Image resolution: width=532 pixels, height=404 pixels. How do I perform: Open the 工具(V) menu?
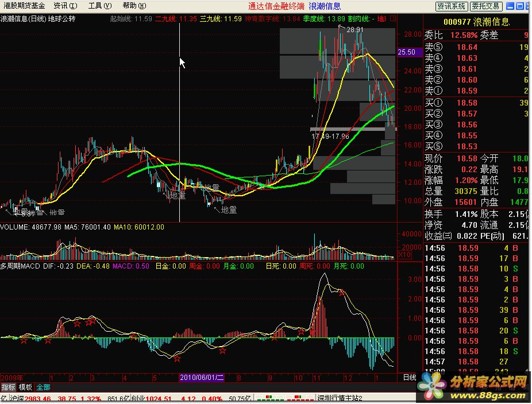[100, 6]
